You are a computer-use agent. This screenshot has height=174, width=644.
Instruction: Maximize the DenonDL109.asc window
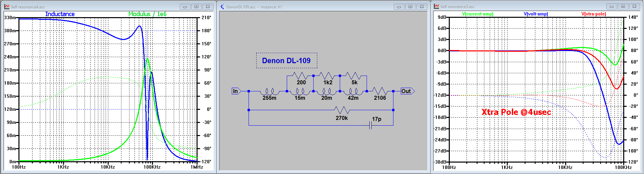pyautogui.click(x=411, y=7)
